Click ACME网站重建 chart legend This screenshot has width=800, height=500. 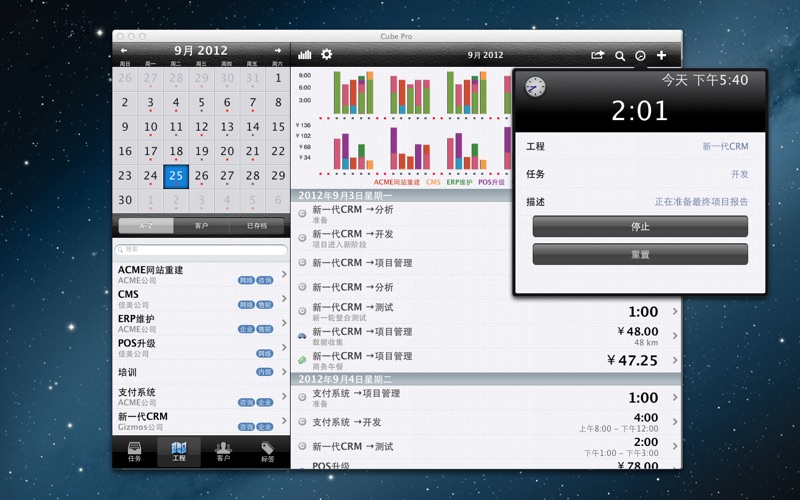(x=396, y=182)
